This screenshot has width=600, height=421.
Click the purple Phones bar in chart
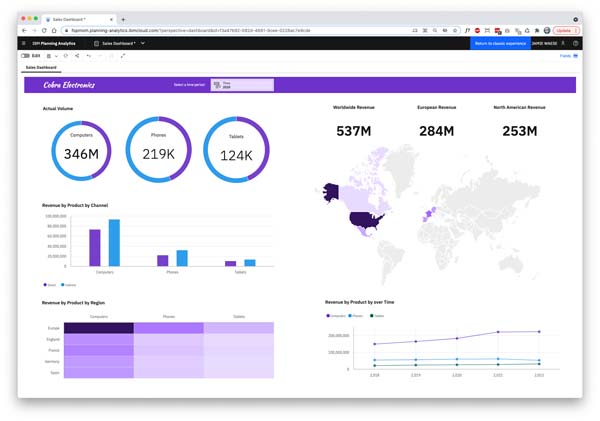click(163, 261)
